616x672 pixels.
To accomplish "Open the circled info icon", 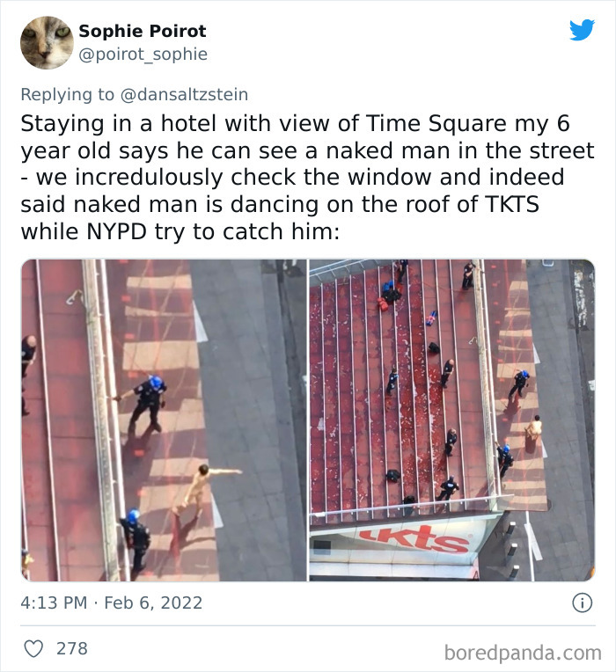I will (583, 603).
